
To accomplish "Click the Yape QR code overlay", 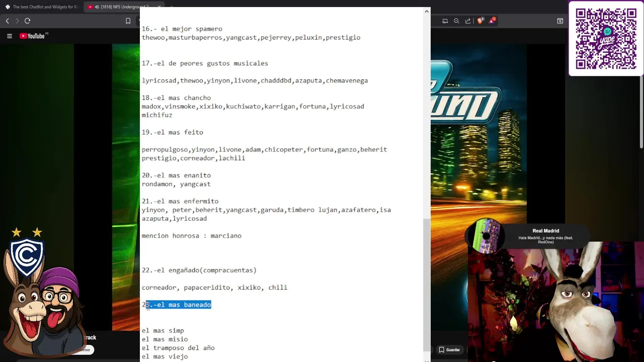I will tap(606, 39).
